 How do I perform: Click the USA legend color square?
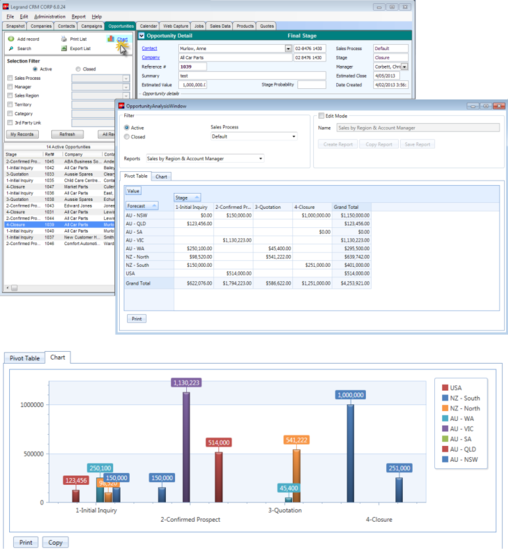pyautogui.click(x=445, y=388)
